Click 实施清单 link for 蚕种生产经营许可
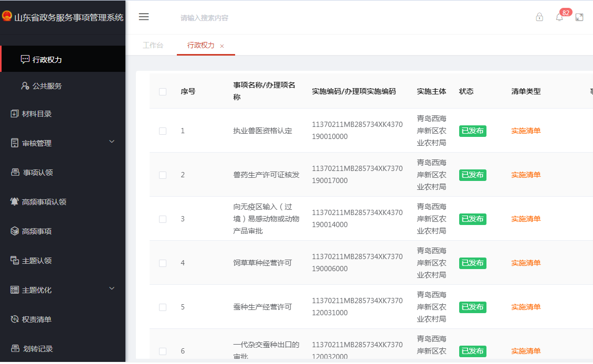 [526, 307]
